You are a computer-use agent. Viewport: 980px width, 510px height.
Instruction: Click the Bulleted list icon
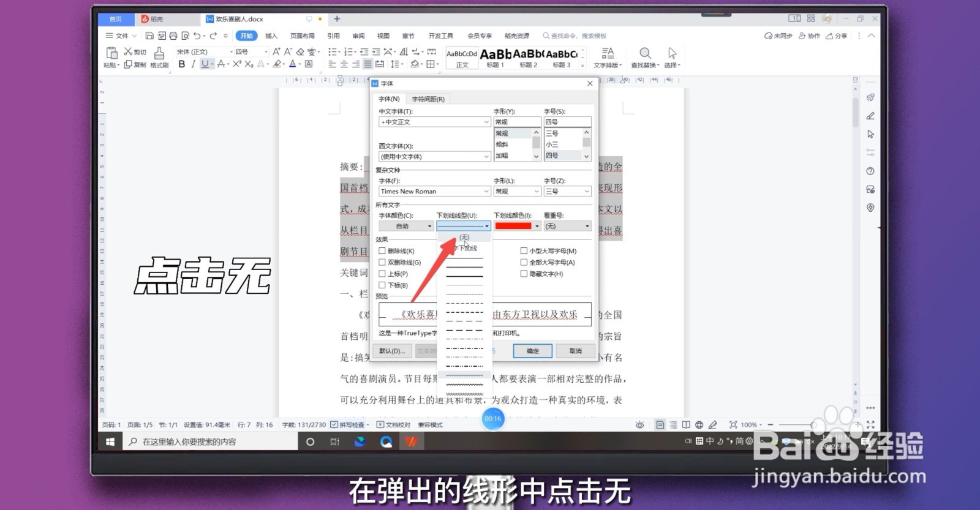tap(333, 51)
